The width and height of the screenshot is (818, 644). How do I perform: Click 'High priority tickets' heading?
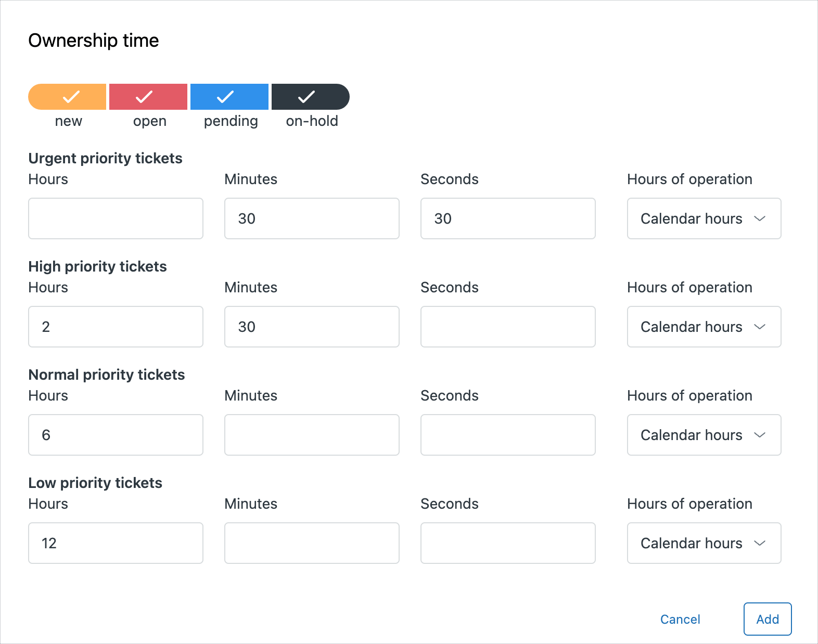tap(97, 266)
